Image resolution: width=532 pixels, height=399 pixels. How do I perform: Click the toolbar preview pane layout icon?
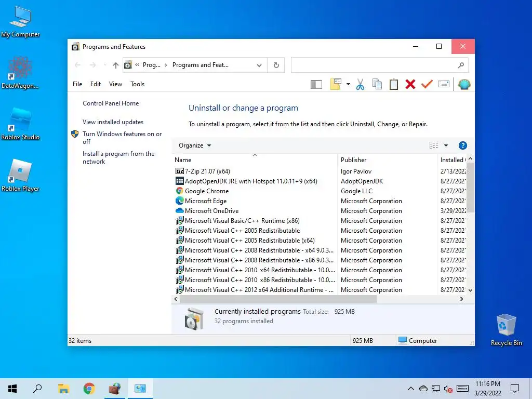point(316,84)
